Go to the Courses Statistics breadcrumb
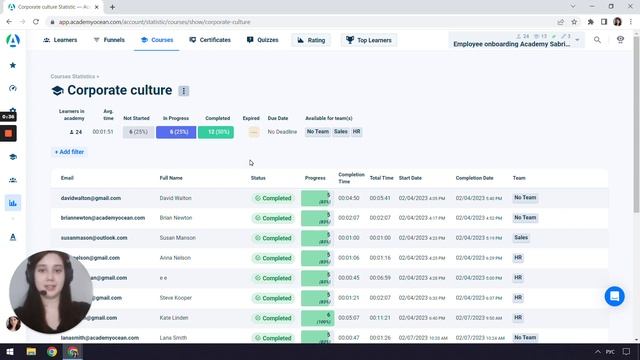 73,76
